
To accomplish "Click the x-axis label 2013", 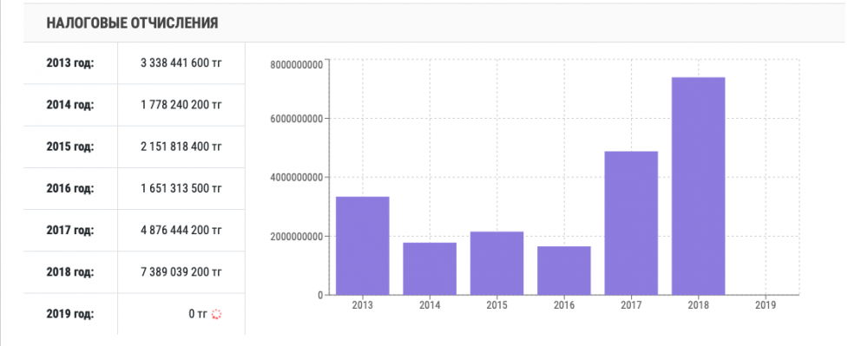I will coord(363,305).
